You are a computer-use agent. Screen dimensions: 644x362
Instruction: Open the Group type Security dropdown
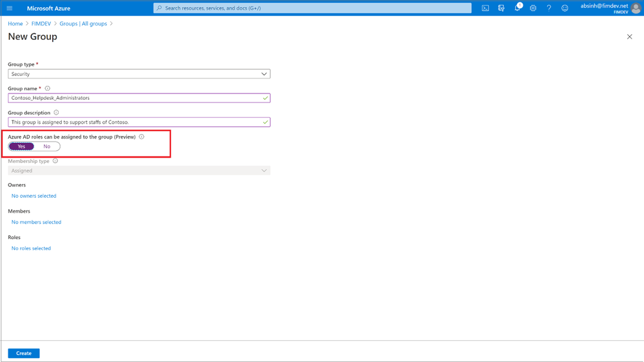(139, 74)
